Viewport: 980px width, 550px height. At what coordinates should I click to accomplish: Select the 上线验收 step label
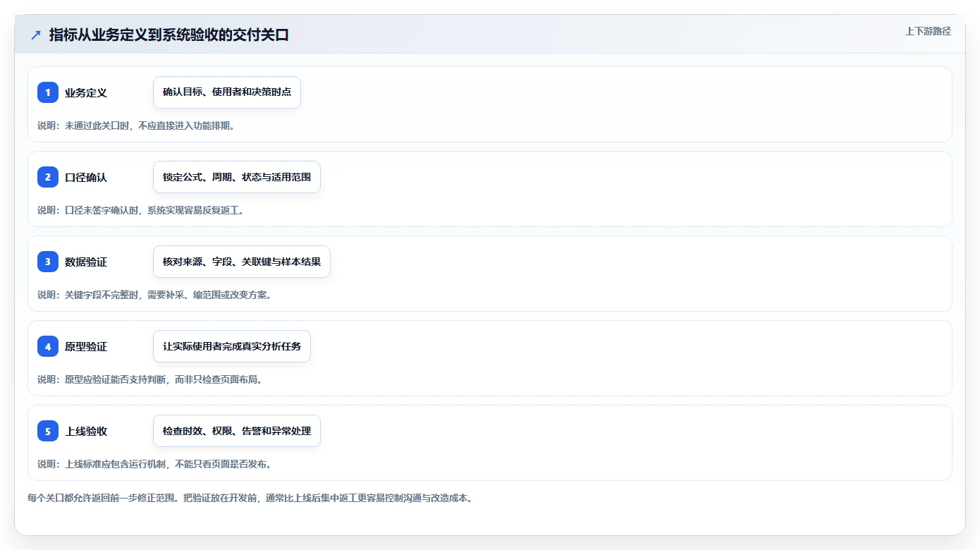pyautogui.click(x=86, y=431)
